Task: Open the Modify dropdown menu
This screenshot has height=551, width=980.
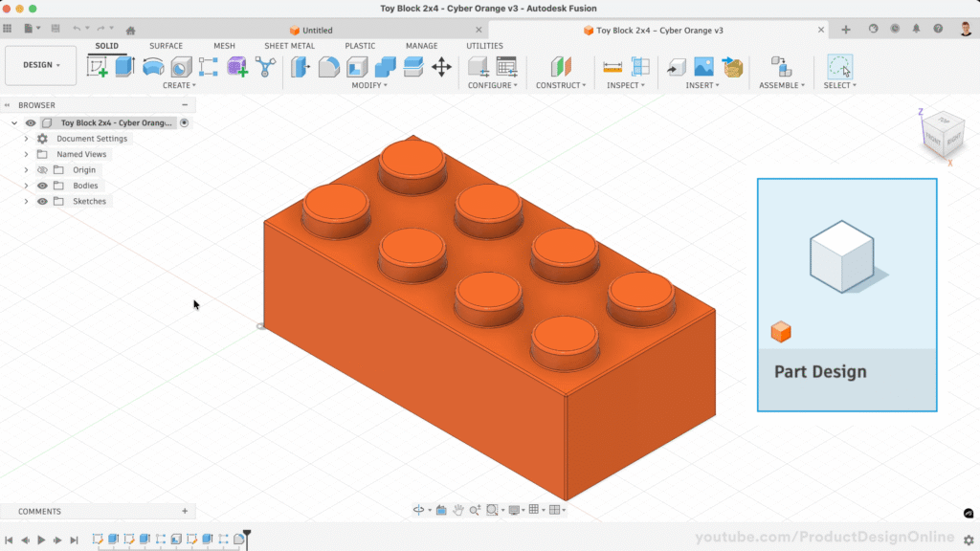Action: coord(368,86)
